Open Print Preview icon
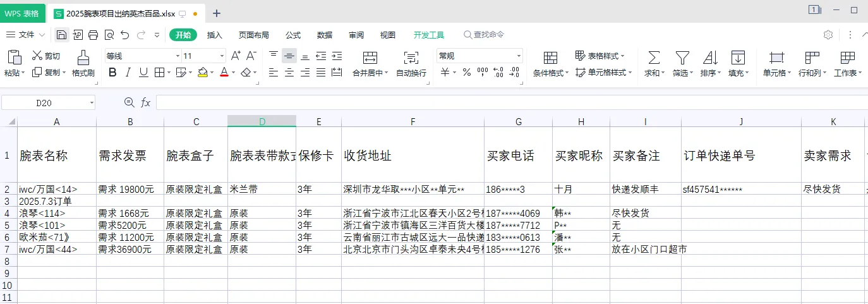Viewport: 868px width, 304px height. click(x=109, y=35)
